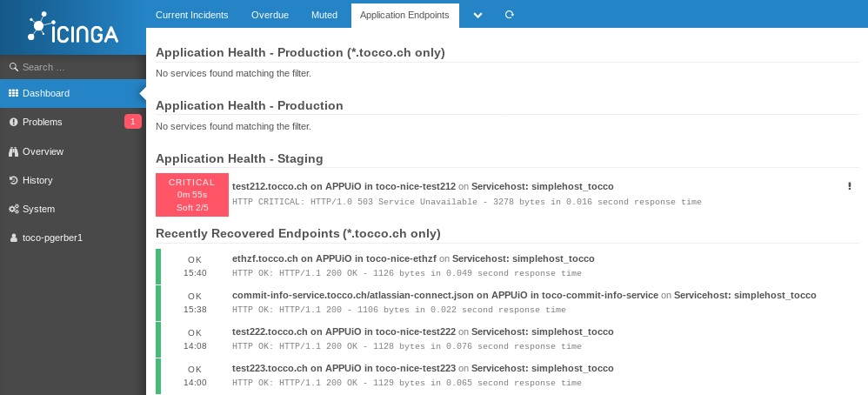Click the Problems exclamation icon

point(14,122)
